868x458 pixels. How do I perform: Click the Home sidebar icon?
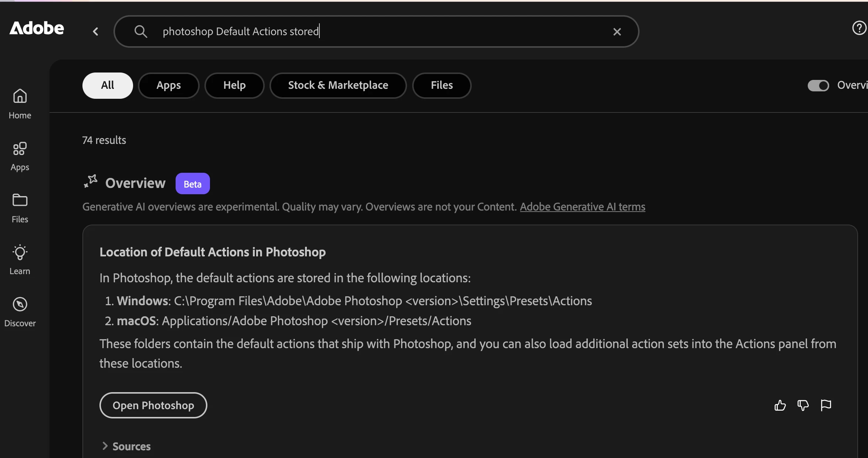[x=20, y=103]
